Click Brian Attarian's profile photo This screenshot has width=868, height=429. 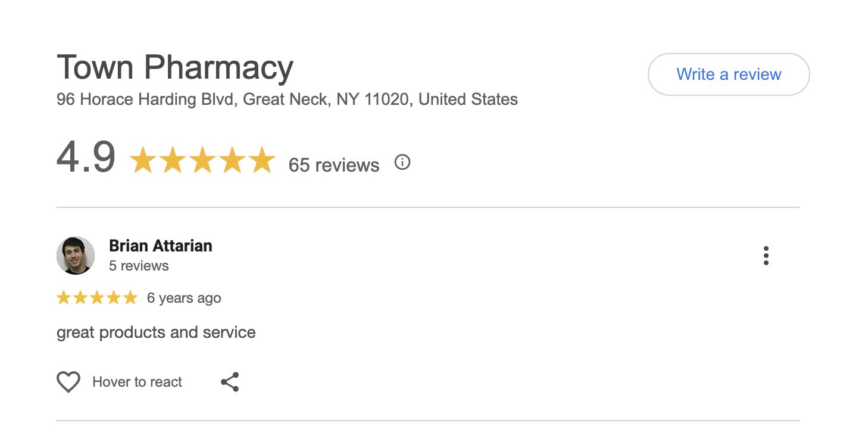tap(76, 256)
